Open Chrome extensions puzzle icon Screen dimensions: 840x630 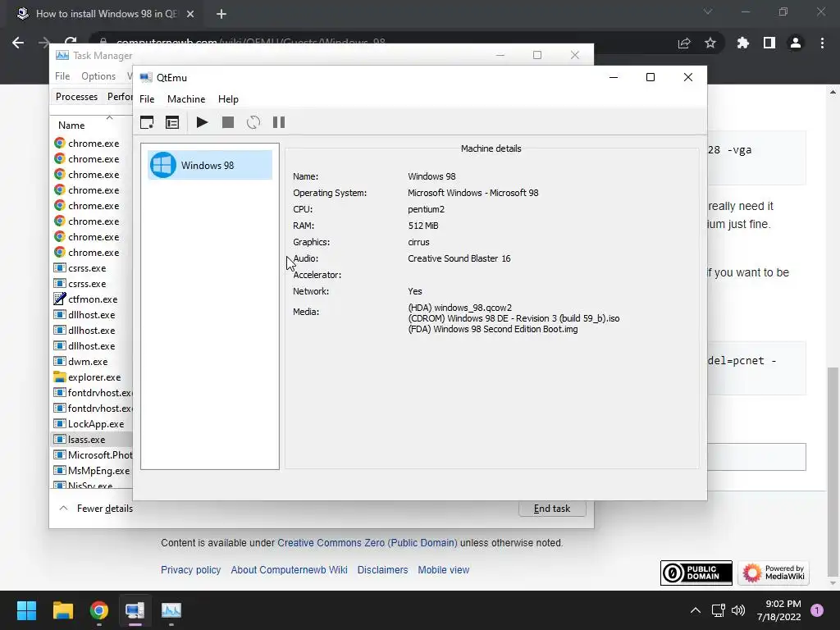[x=743, y=43]
